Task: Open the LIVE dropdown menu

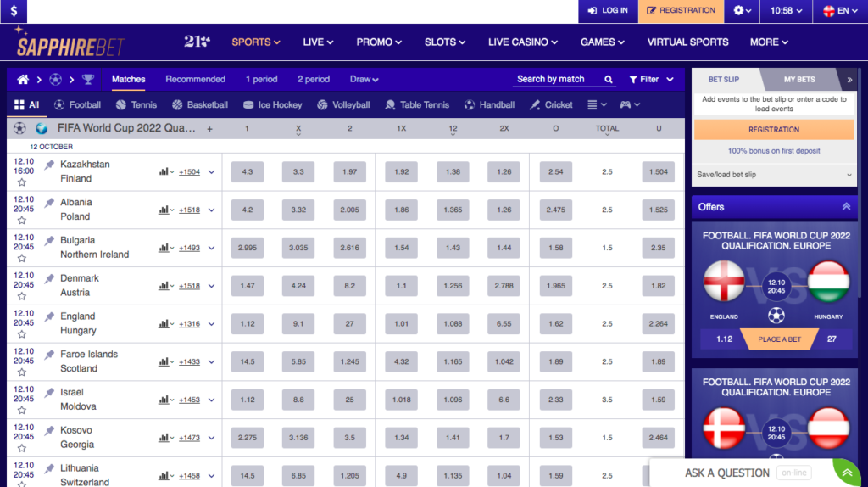Action: click(318, 42)
